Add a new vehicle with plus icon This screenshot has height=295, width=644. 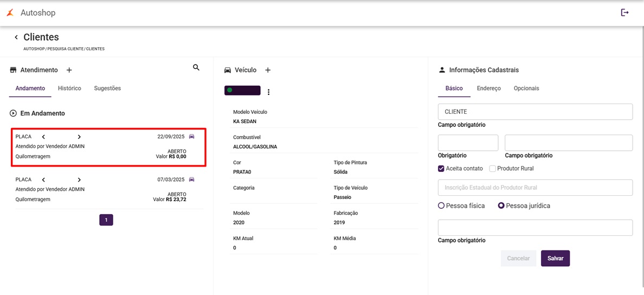268,70
